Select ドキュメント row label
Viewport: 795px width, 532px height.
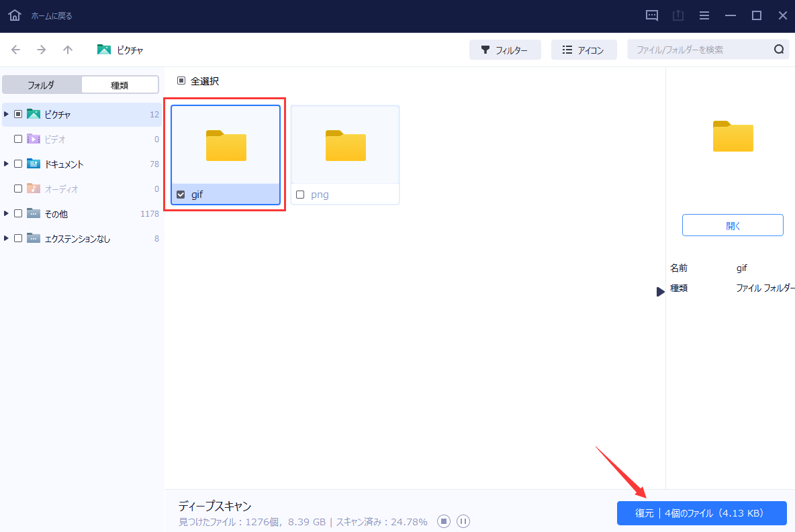64,164
